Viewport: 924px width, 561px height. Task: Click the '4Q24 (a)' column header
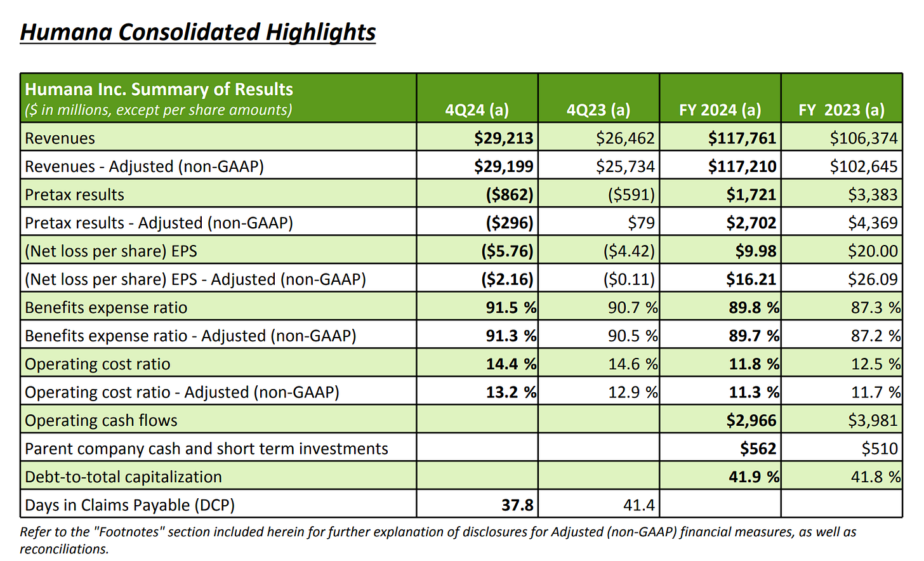pyautogui.click(x=477, y=110)
